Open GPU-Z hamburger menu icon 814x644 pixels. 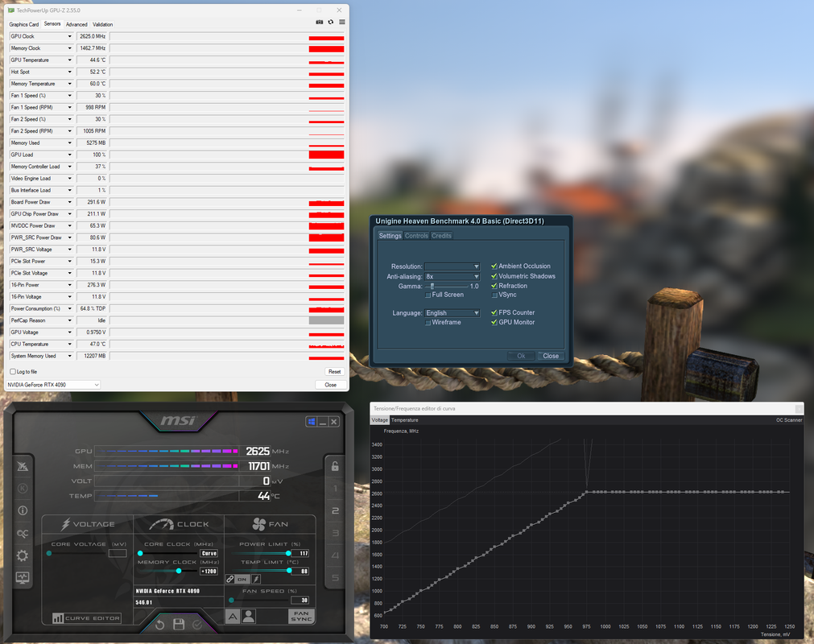click(342, 22)
